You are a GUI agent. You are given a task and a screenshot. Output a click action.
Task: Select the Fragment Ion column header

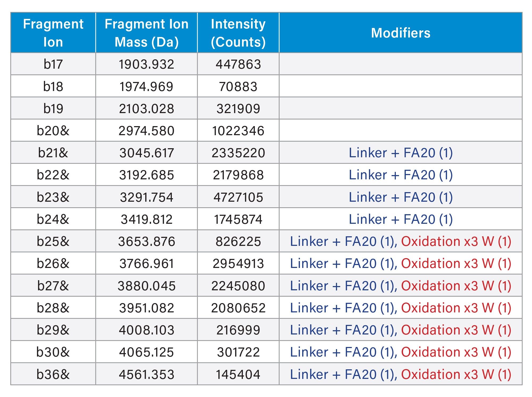(53, 33)
